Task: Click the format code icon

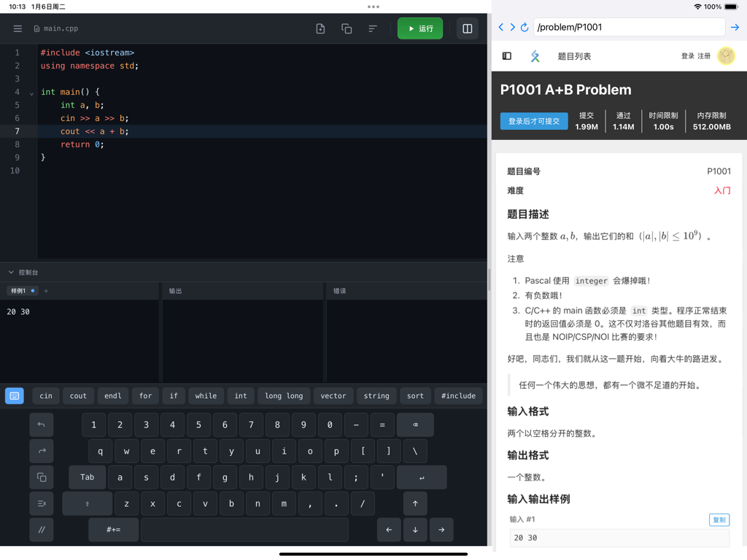Action: tap(372, 28)
